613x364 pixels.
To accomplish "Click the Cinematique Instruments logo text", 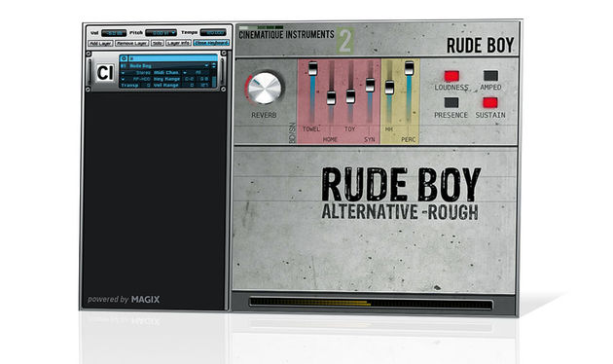I will (287, 35).
